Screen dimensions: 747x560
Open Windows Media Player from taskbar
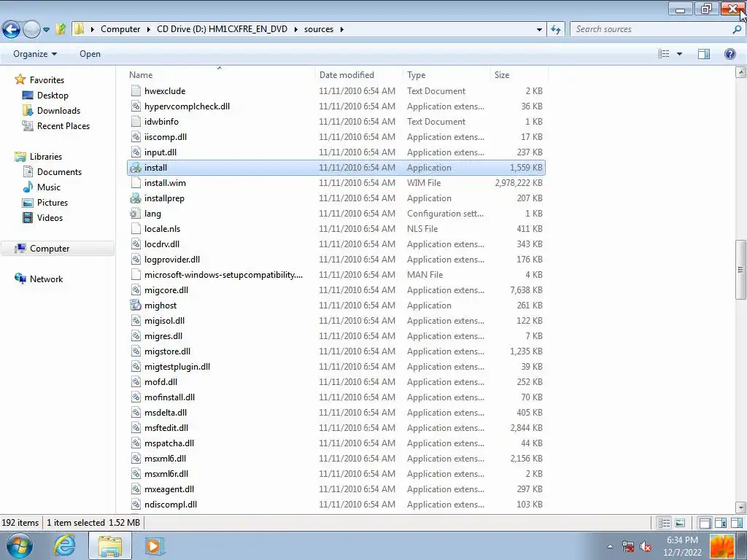[154, 545]
